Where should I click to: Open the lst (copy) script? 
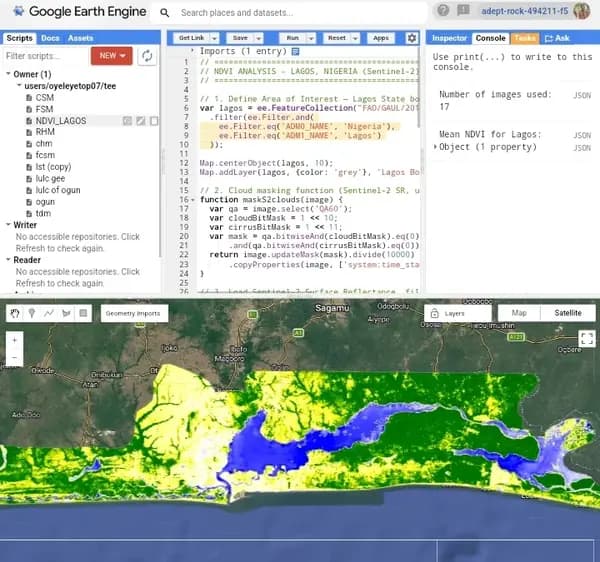(53, 167)
